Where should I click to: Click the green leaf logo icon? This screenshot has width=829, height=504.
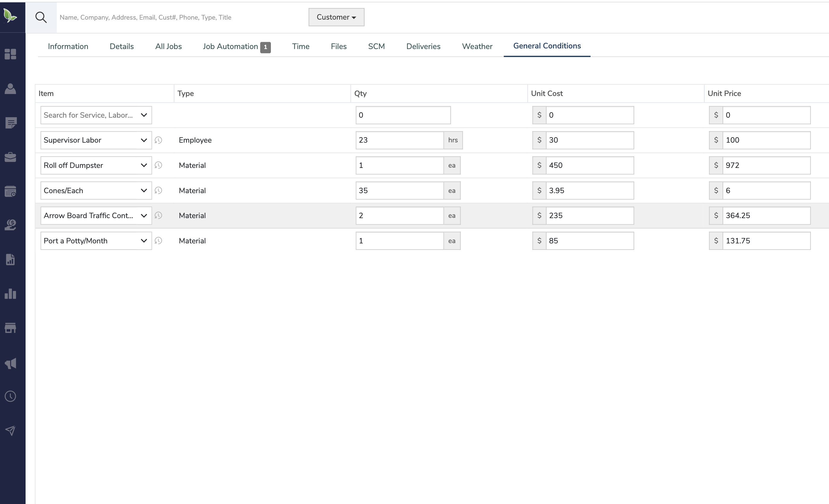[10, 16]
